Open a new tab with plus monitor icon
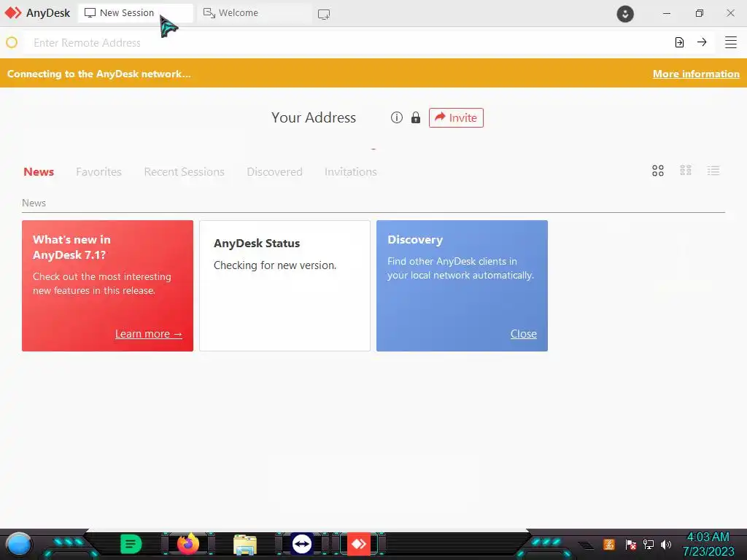The height and width of the screenshot is (560, 747). coord(324,15)
